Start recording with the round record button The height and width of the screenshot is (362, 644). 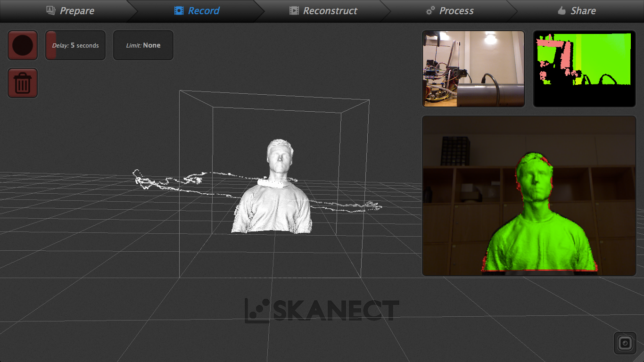coord(23,45)
